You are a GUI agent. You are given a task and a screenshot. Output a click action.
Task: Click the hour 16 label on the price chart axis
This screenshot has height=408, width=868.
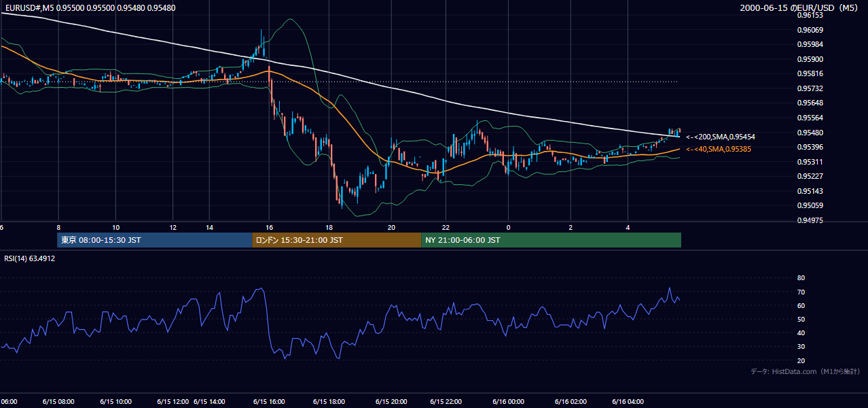270,228
